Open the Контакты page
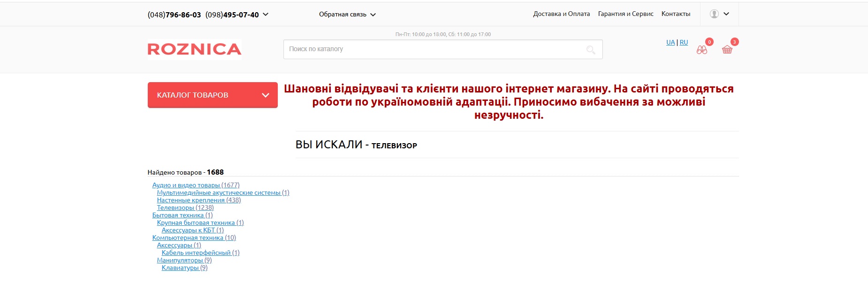This screenshot has height=299, width=868. (676, 14)
